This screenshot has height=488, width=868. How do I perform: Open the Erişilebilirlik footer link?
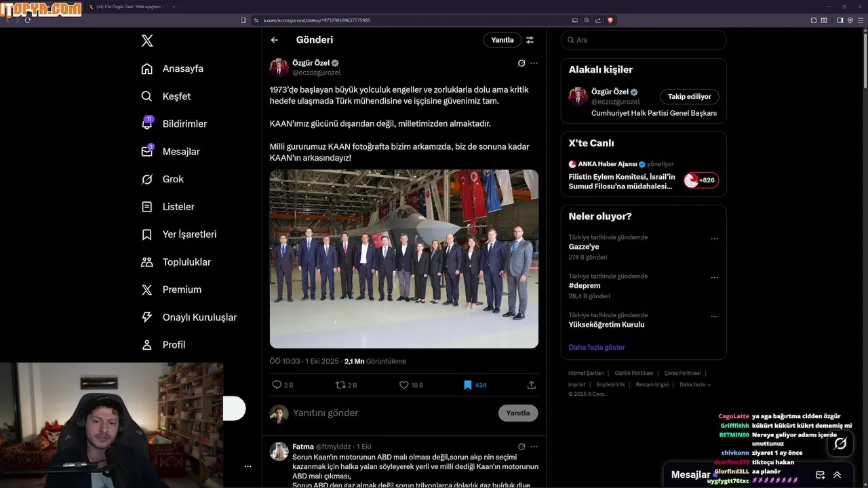610,384
